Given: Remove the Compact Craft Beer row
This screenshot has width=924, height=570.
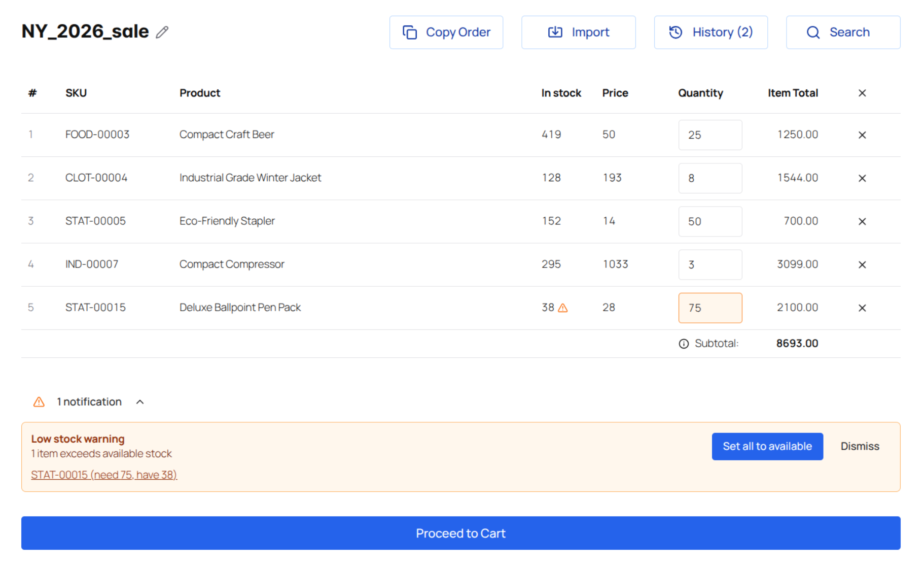Looking at the screenshot, I should [x=862, y=135].
